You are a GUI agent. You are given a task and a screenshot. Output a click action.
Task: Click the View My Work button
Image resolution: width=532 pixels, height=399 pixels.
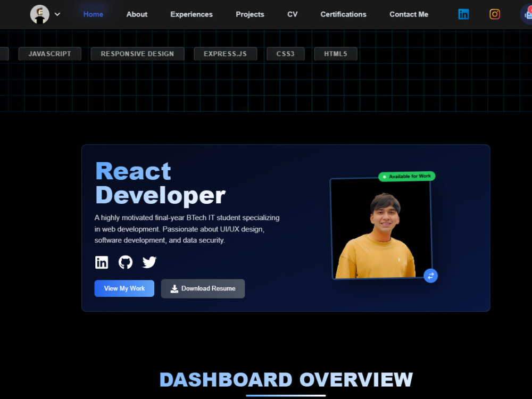[x=124, y=288]
